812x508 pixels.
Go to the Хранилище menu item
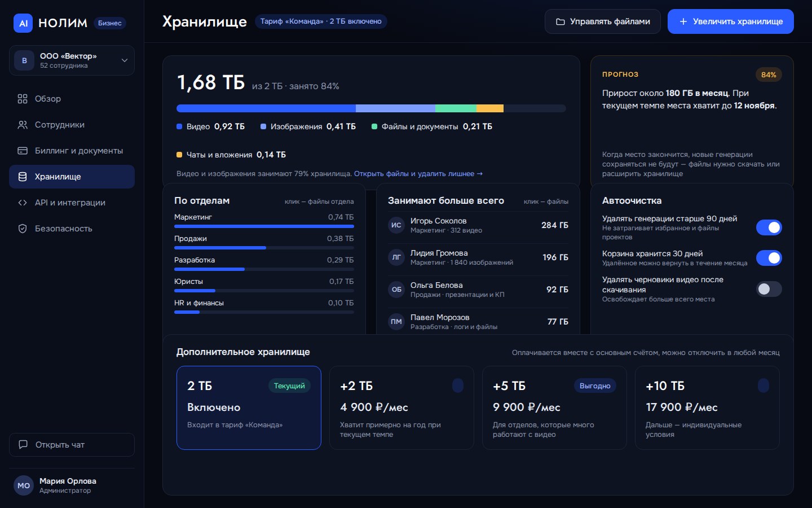tap(72, 177)
